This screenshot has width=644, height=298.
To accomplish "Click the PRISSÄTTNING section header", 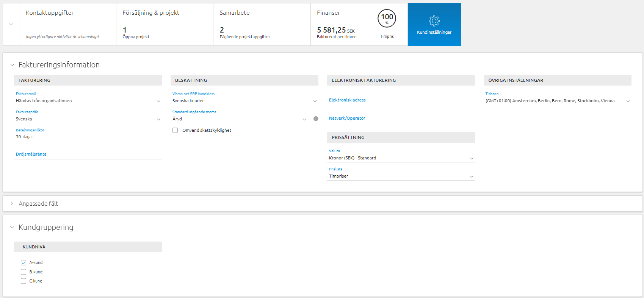I will pyautogui.click(x=401, y=137).
